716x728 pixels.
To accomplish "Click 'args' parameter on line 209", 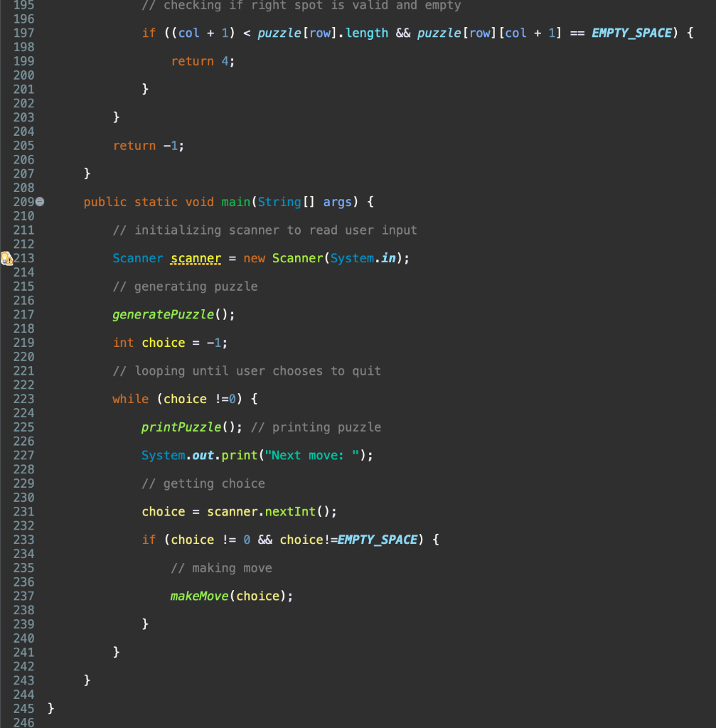I will coord(338,202).
